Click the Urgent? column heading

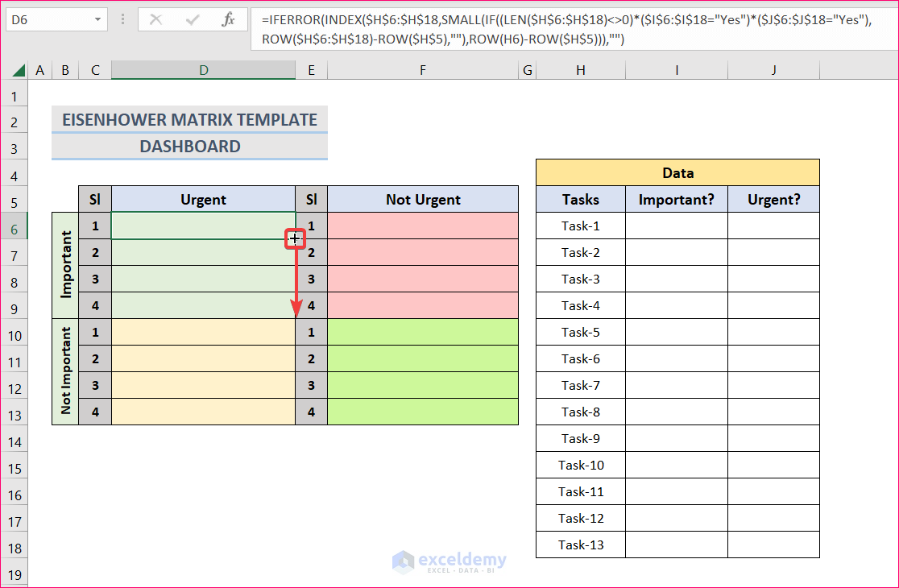(774, 200)
